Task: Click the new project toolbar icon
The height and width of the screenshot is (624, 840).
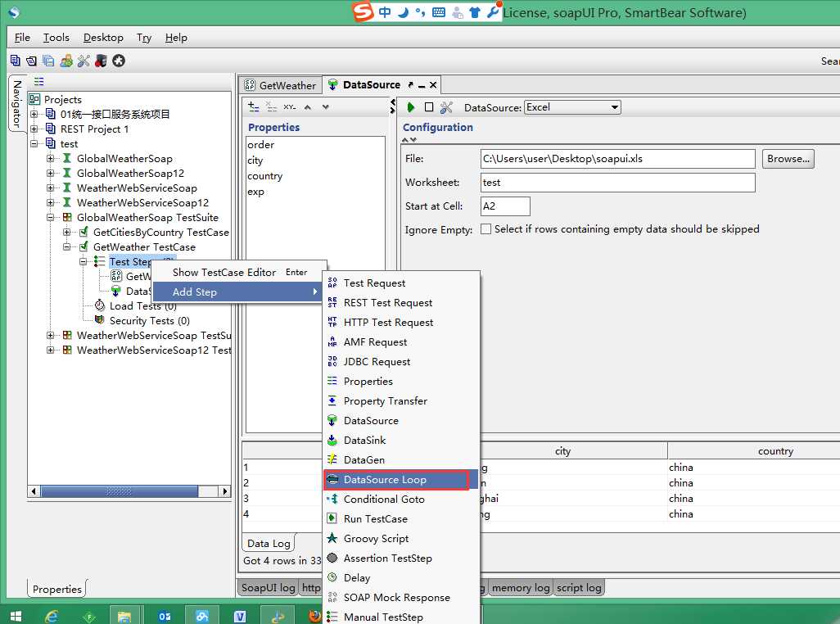Action: tap(15, 61)
